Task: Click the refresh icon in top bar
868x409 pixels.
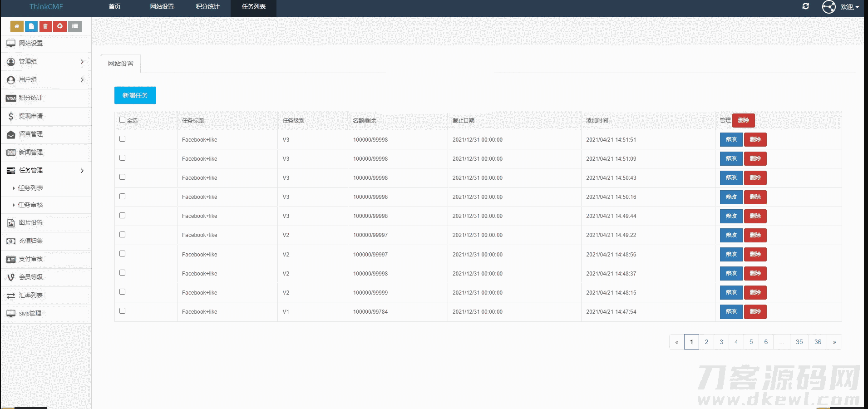Action: pos(805,6)
